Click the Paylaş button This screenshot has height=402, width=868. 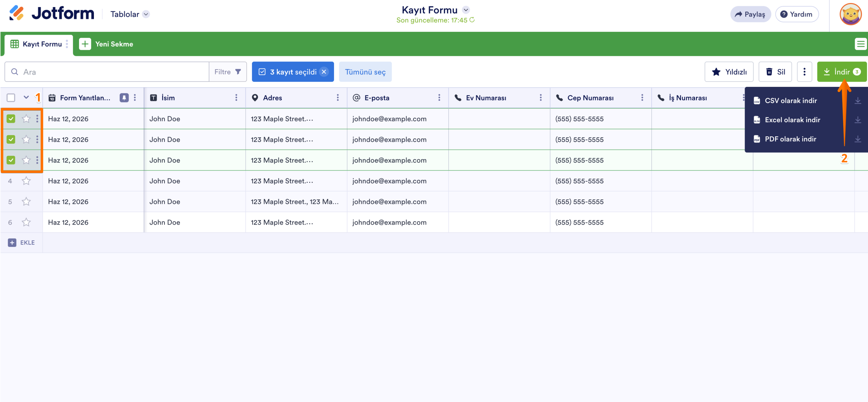(x=750, y=14)
